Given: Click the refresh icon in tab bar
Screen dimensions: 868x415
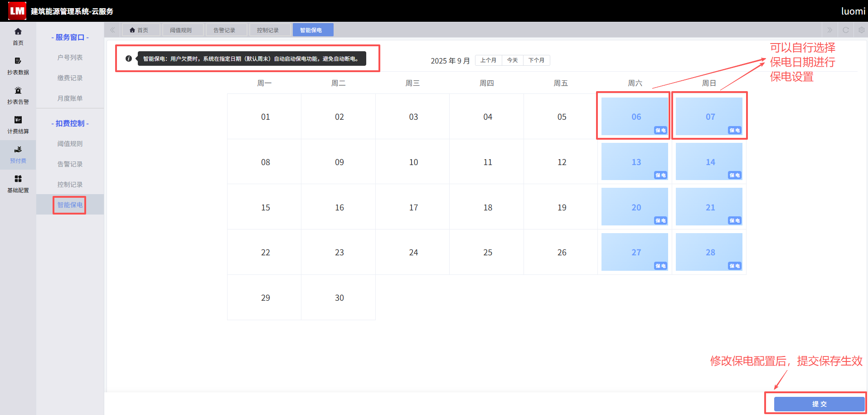Looking at the screenshot, I should pyautogui.click(x=846, y=30).
